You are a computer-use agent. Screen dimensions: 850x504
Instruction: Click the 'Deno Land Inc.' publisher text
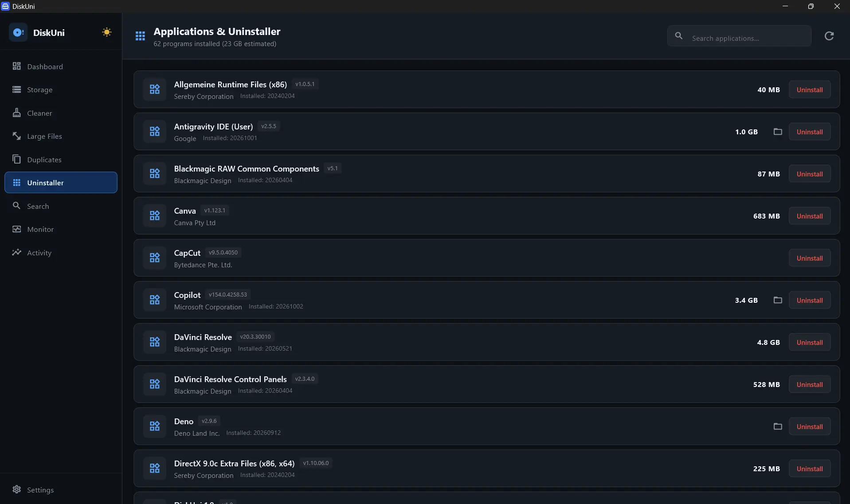[197, 434]
